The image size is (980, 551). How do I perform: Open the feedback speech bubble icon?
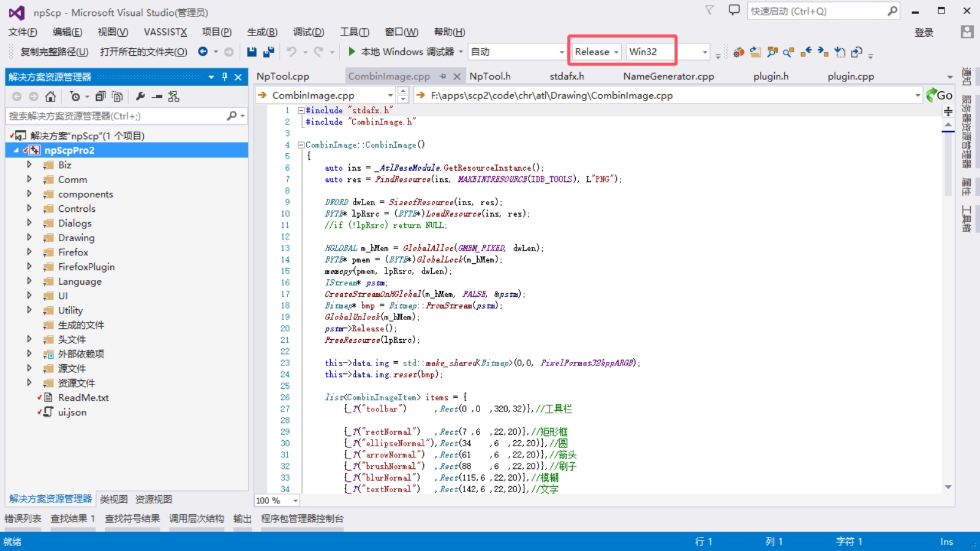pos(734,10)
